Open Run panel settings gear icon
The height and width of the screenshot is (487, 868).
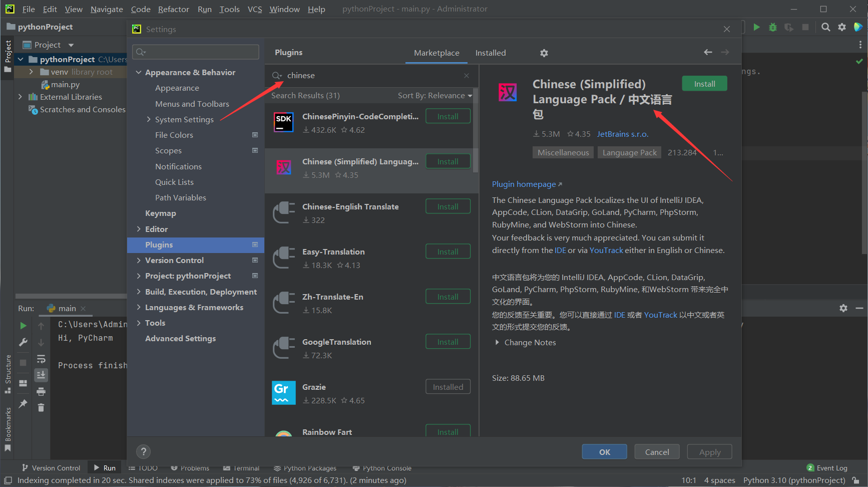pos(843,308)
